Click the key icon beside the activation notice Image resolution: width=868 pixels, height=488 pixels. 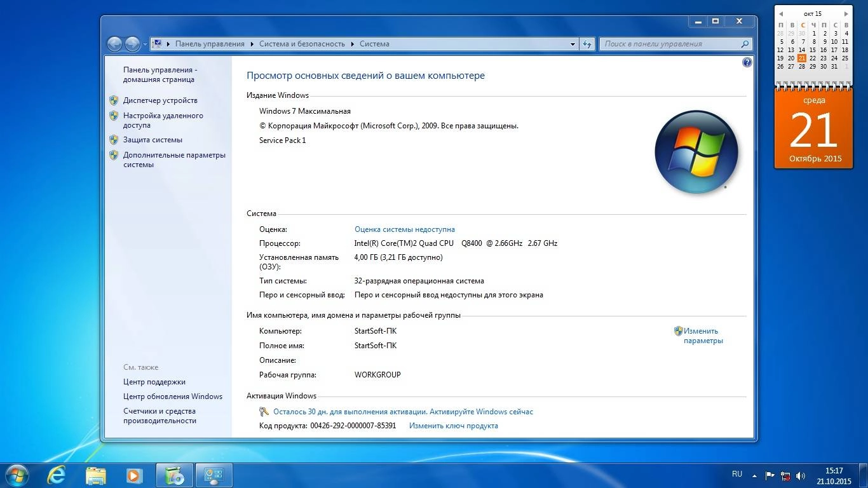click(x=264, y=412)
